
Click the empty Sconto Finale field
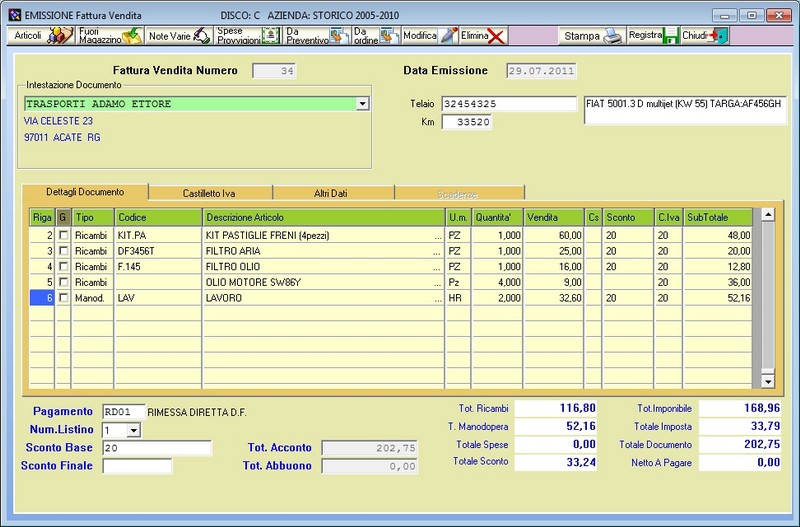click(x=137, y=466)
